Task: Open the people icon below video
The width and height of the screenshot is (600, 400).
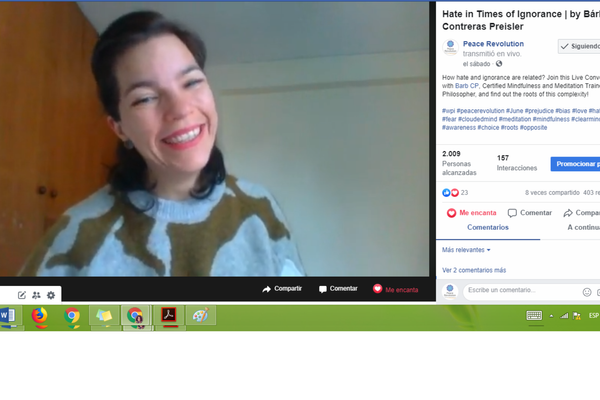Action: point(36,295)
